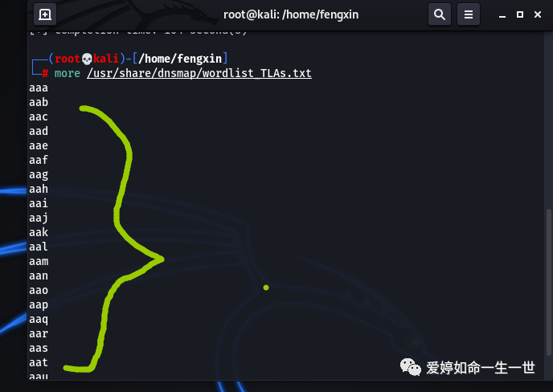Select the line 'aaa' in output

(x=39, y=88)
